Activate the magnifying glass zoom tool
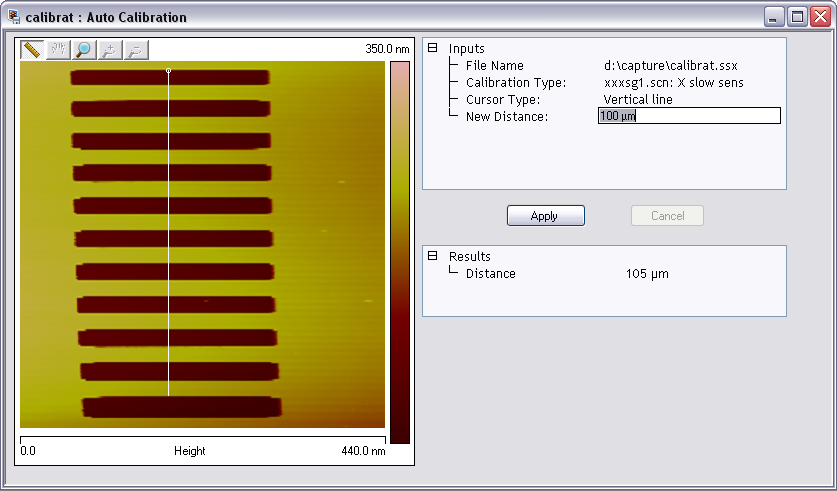Screen dimensions: 837x491 click(84, 50)
